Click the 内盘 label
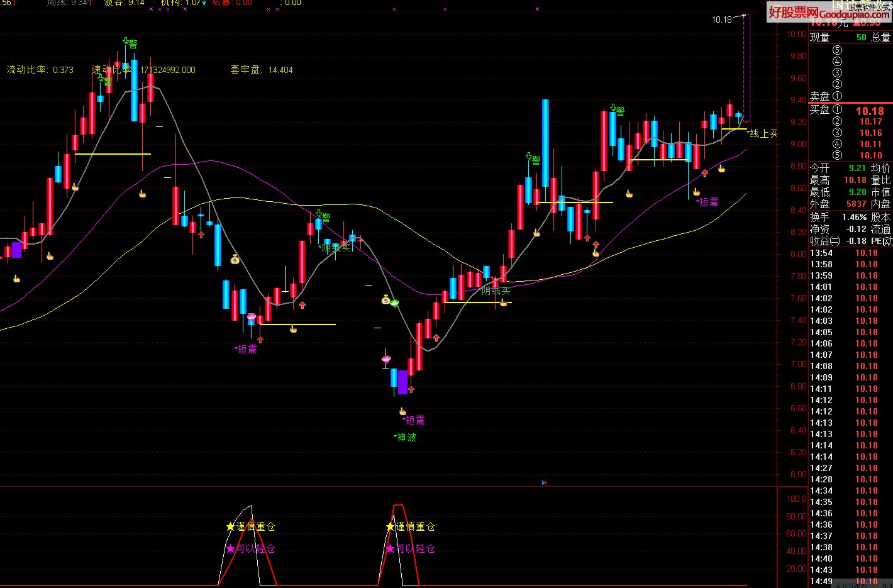 (x=881, y=204)
